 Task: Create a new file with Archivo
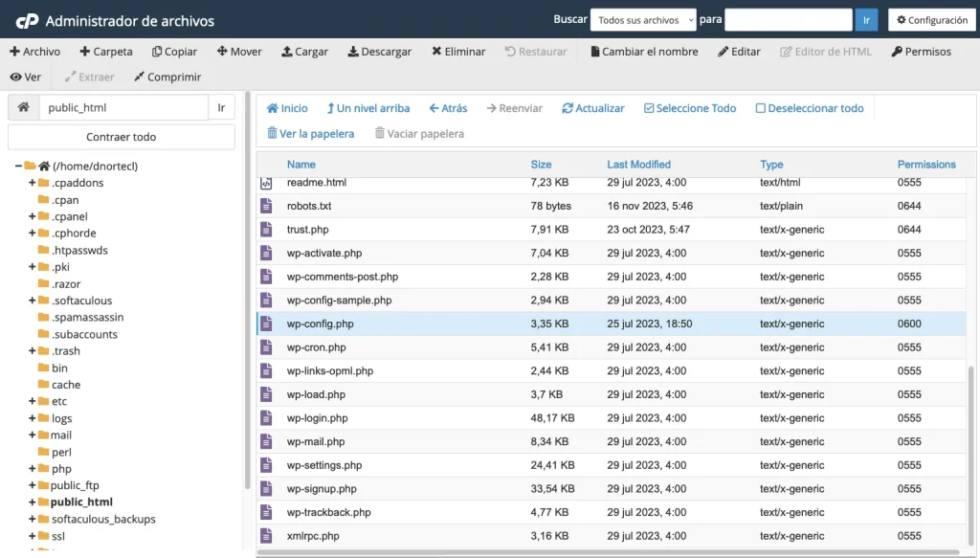point(35,52)
